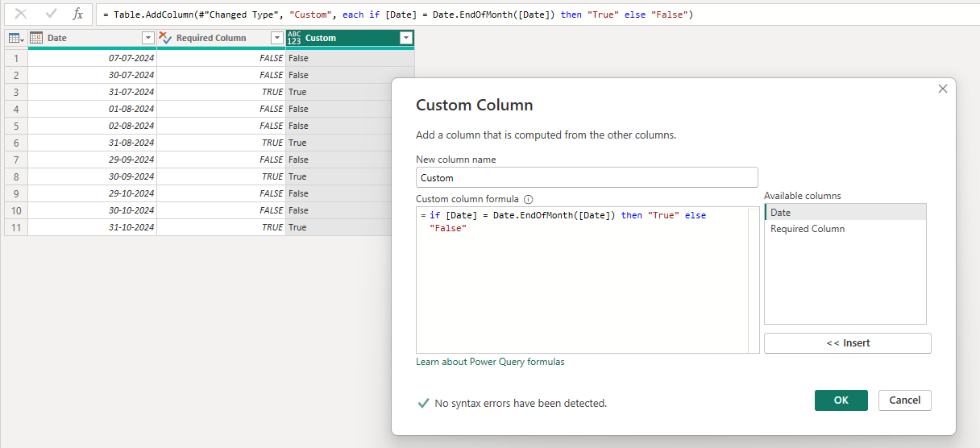Image resolution: width=980 pixels, height=448 pixels.
Task: Click the date cell 29-09-2024
Action: [92, 160]
